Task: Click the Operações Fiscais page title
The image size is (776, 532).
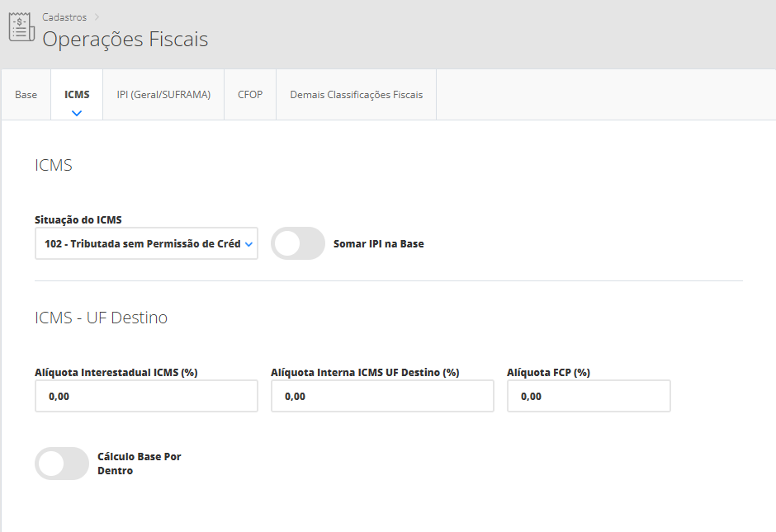Action: pos(125,40)
